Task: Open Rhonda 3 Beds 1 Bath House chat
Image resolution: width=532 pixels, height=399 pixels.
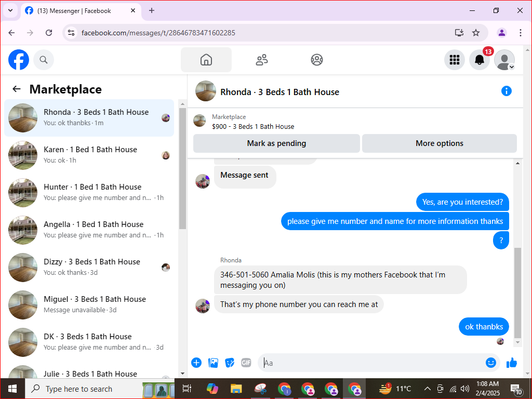Action: 89,118
